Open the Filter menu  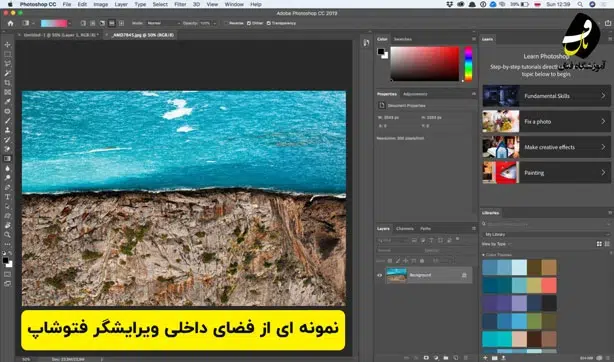coord(180,4)
